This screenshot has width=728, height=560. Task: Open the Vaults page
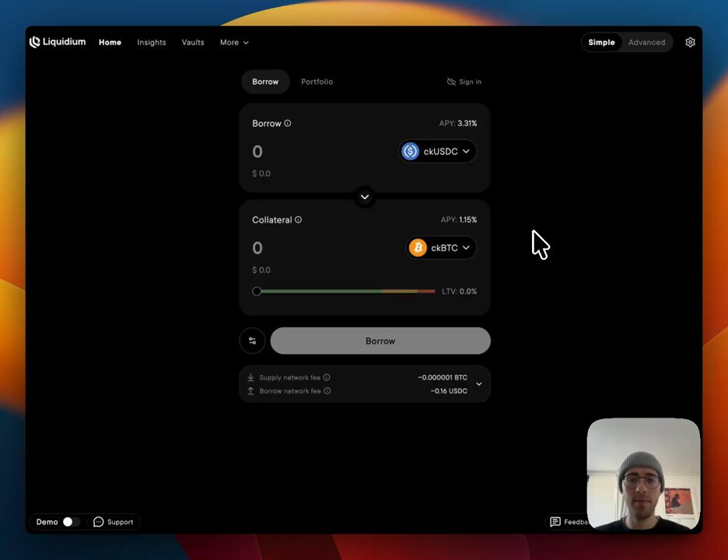(x=193, y=42)
